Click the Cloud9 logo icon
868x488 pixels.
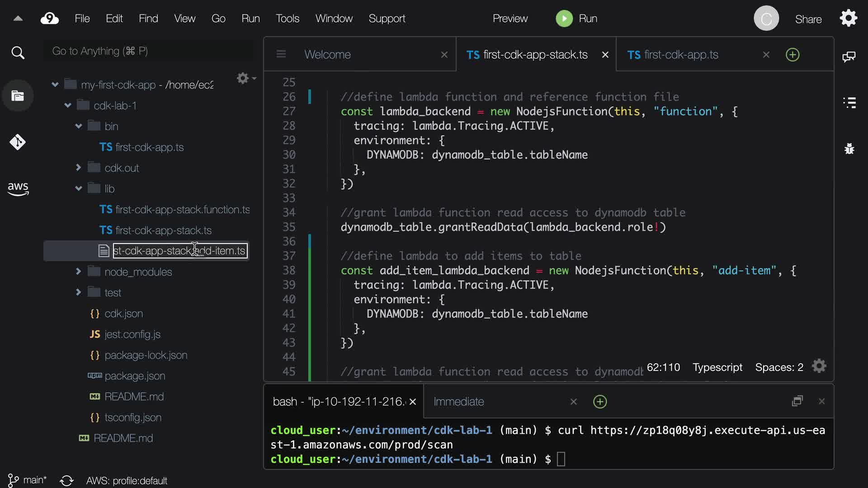pyautogui.click(x=50, y=19)
